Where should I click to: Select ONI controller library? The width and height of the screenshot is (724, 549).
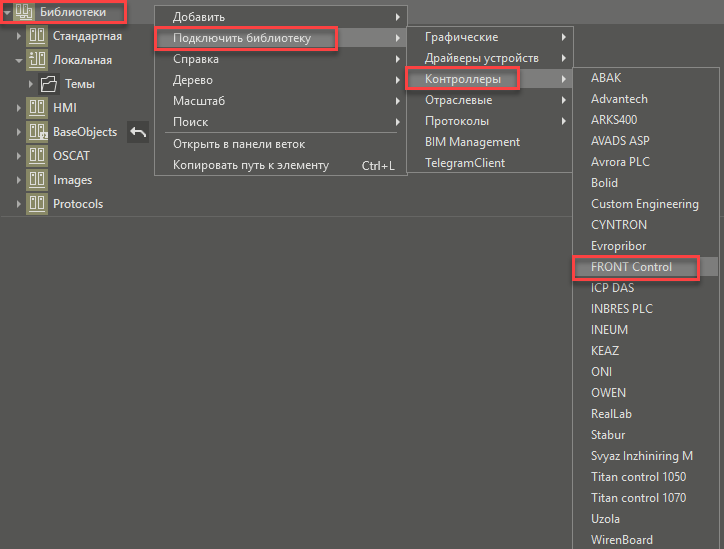pos(646,372)
